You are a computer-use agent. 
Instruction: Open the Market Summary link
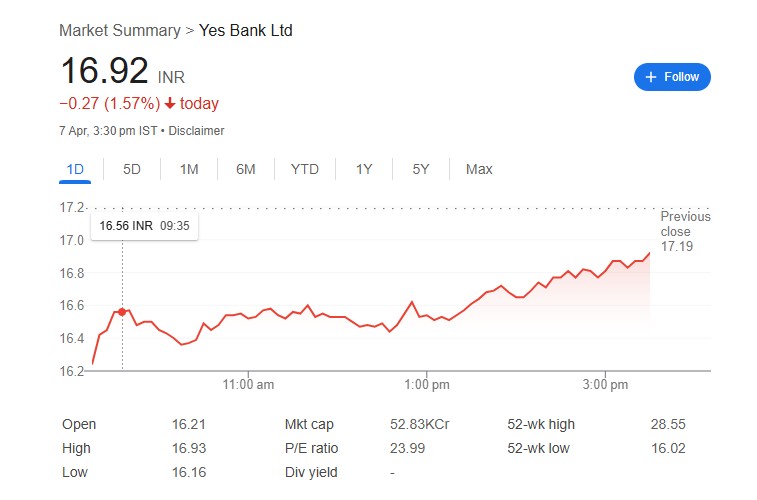coord(120,30)
